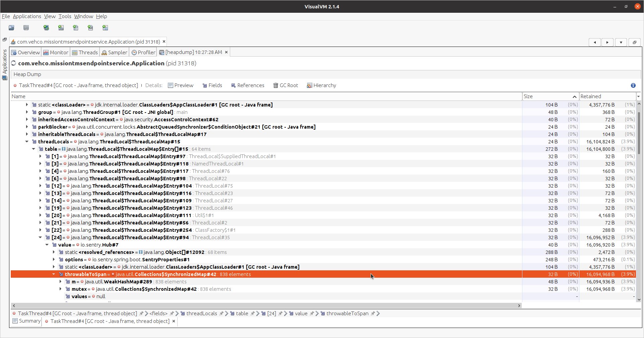Display the GC Root details
The height and width of the screenshot is (338, 644).
[285, 85]
